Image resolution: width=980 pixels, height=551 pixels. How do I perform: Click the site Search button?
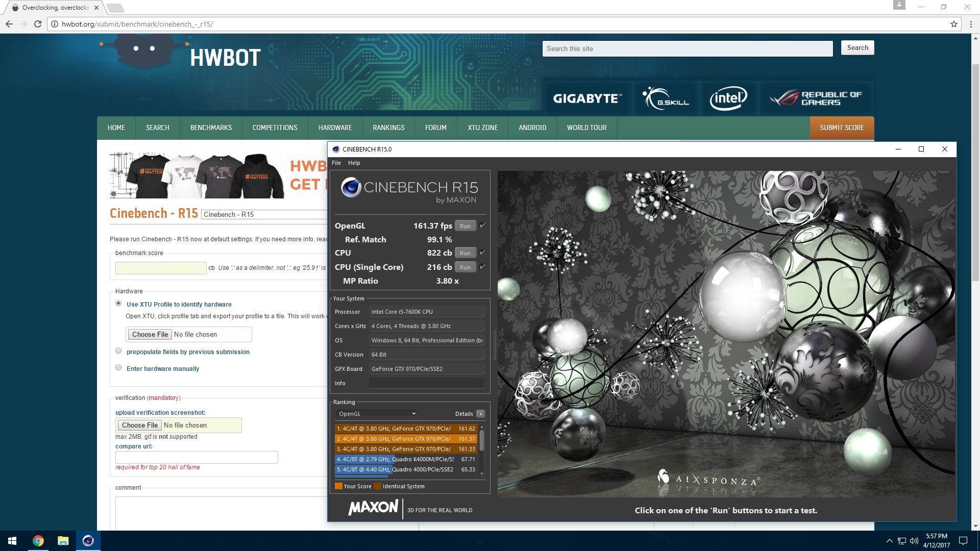click(857, 48)
